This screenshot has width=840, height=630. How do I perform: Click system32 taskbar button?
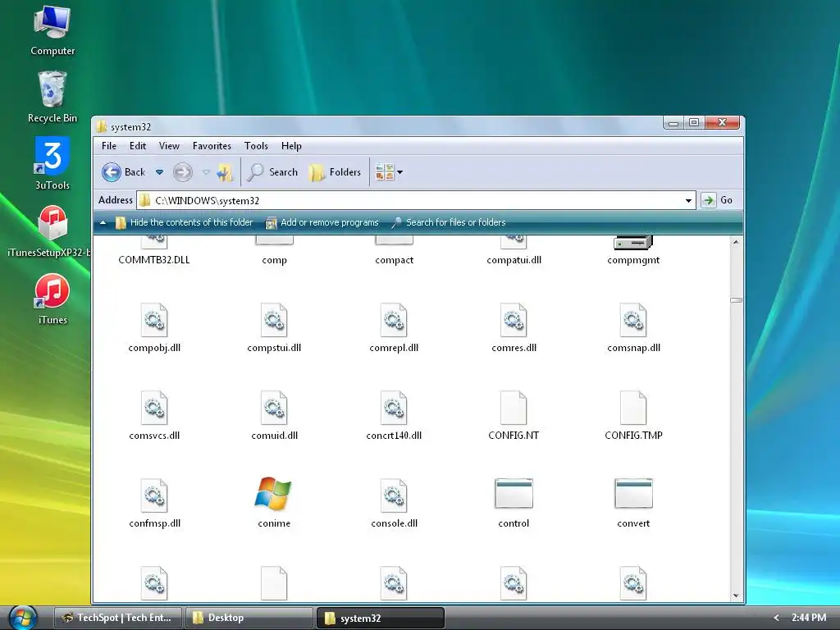[x=381, y=618]
